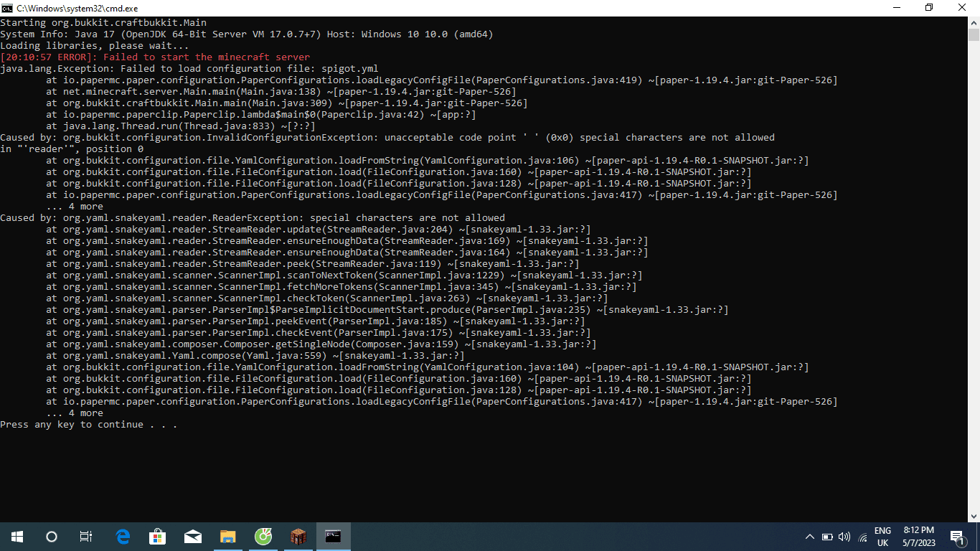
Task: Click the "PaperConfigurations.java:419" stack line
Action: click(x=442, y=80)
